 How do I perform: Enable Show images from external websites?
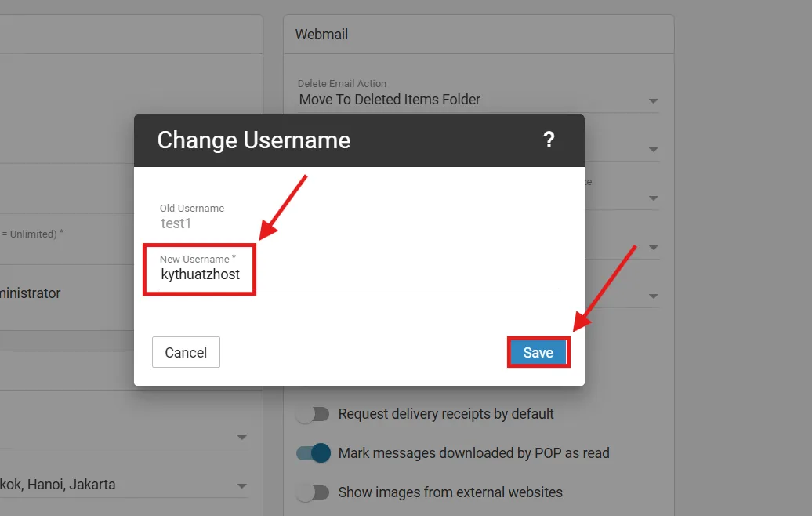(x=313, y=492)
